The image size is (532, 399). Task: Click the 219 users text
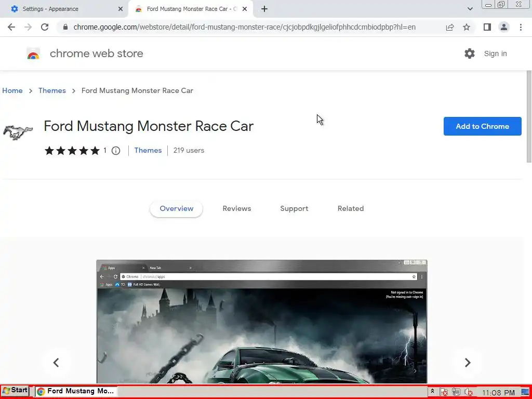tap(189, 150)
